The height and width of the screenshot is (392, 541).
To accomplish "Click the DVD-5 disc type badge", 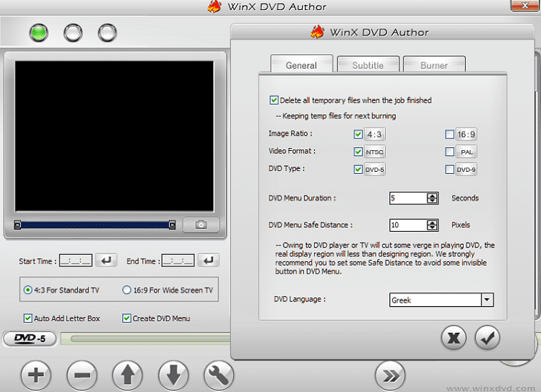I will [30, 339].
